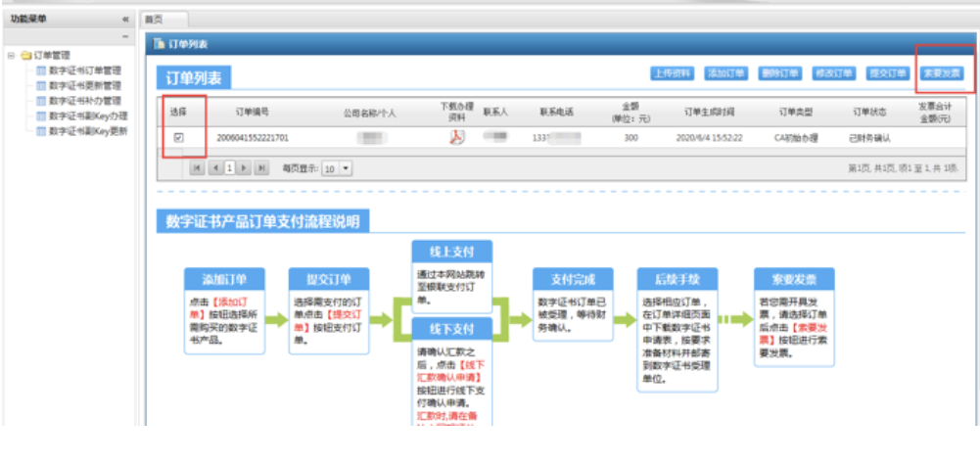Click the minus icon below 功能菜单 header
The height and width of the screenshot is (464, 980).
[125, 36]
